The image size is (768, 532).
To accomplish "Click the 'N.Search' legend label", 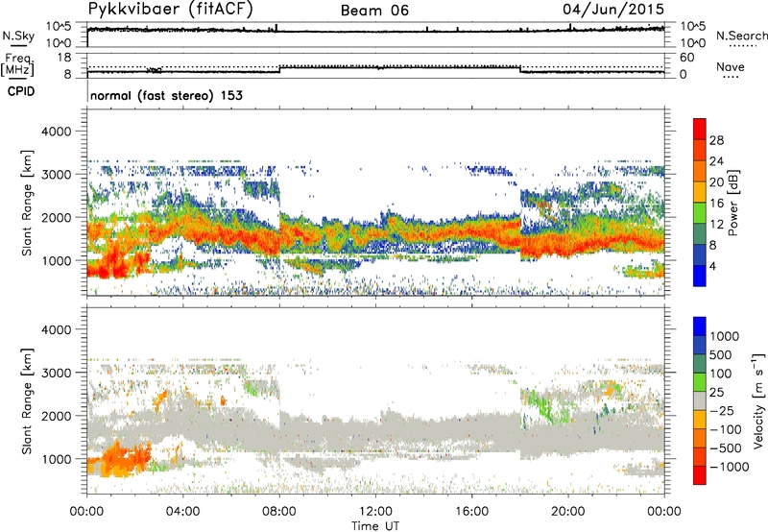I will click(x=741, y=36).
